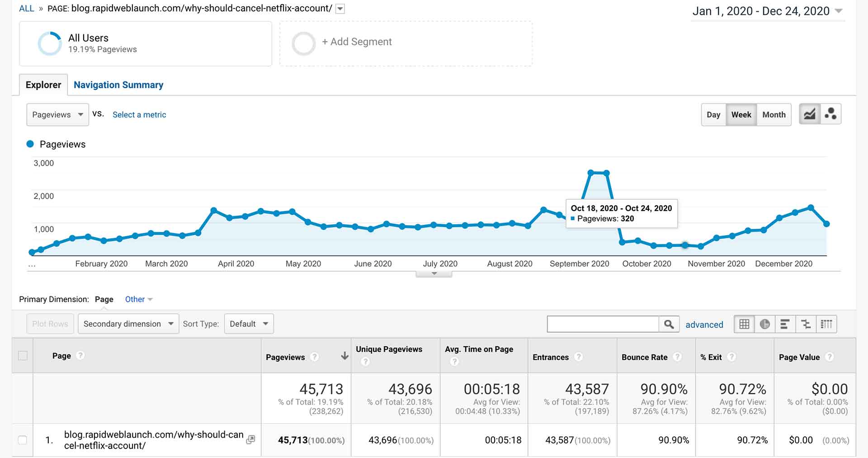Open the Pageviews metric dropdown
The height and width of the screenshot is (458, 868).
click(57, 115)
